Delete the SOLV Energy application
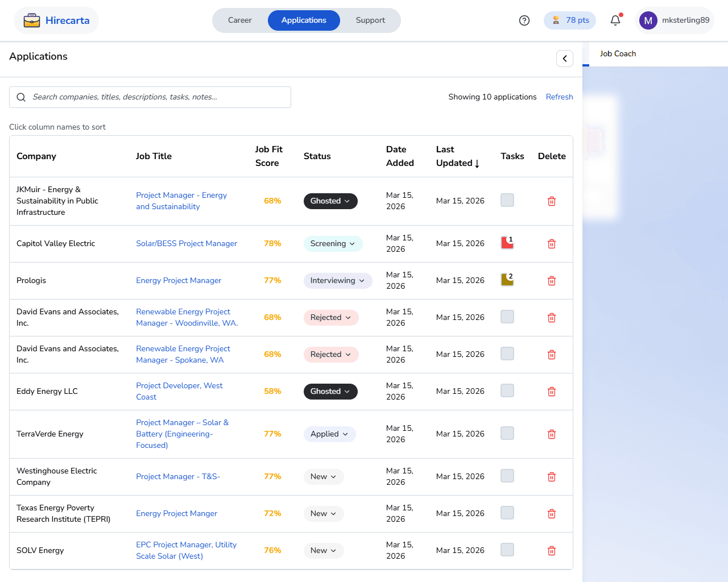Viewport: 728px width, 582px height. pos(551,551)
